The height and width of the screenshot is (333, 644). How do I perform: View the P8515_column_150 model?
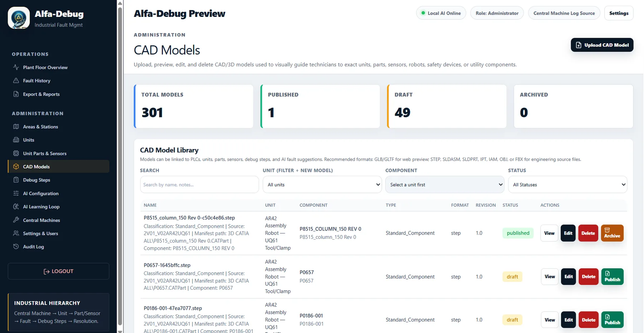[x=549, y=233]
